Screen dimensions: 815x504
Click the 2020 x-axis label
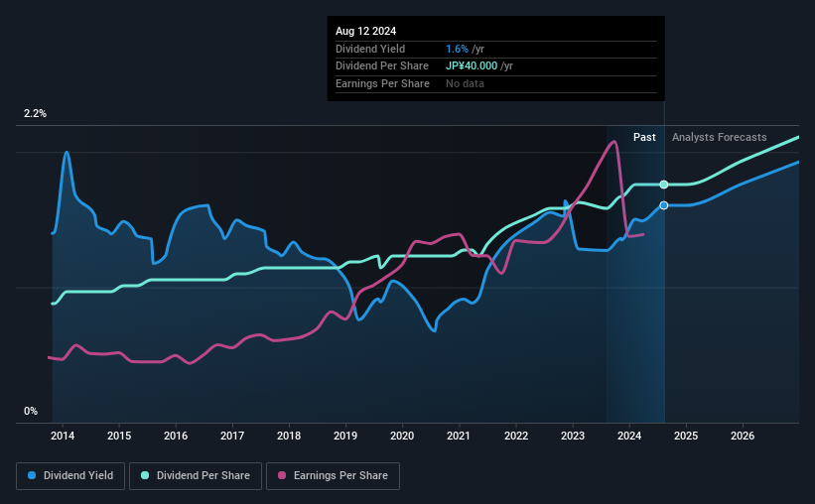coord(402,436)
